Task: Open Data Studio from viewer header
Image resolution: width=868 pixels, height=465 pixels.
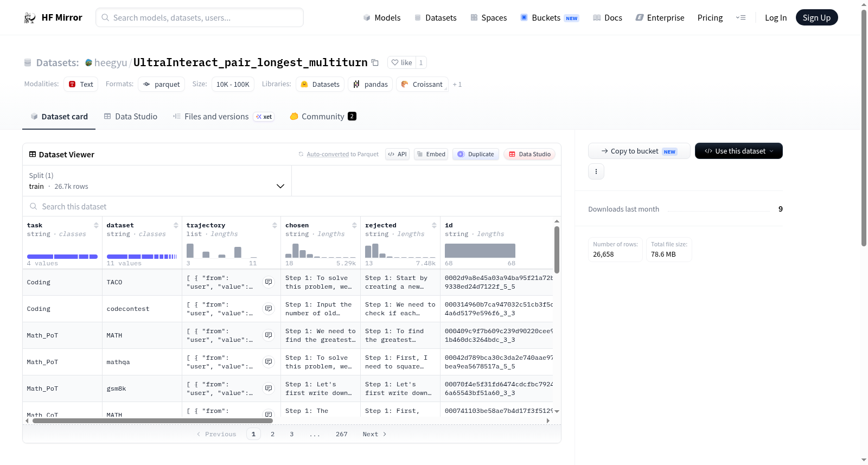Action: pyautogui.click(x=529, y=154)
